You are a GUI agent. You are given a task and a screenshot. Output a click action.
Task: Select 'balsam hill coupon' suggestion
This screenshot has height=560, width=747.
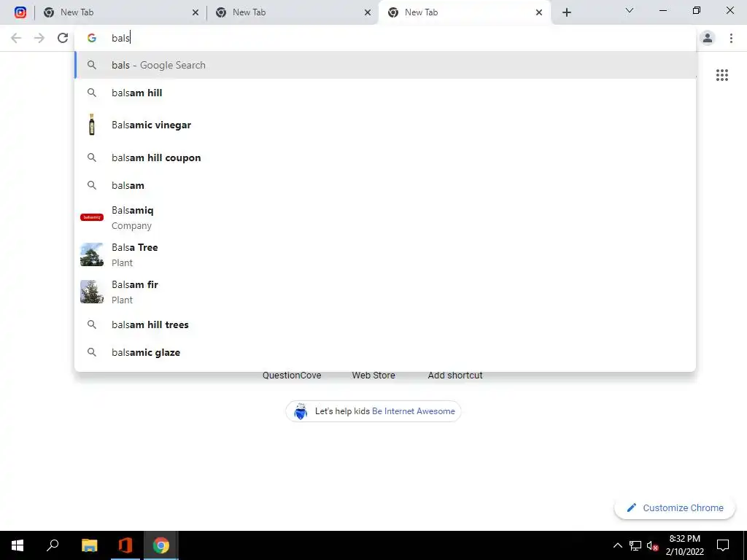pyautogui.click(x=385, y=157)
